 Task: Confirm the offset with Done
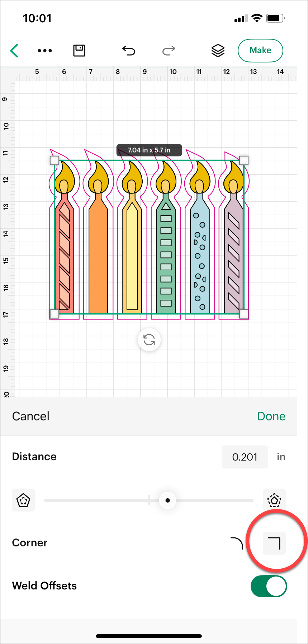pos(271,416)
